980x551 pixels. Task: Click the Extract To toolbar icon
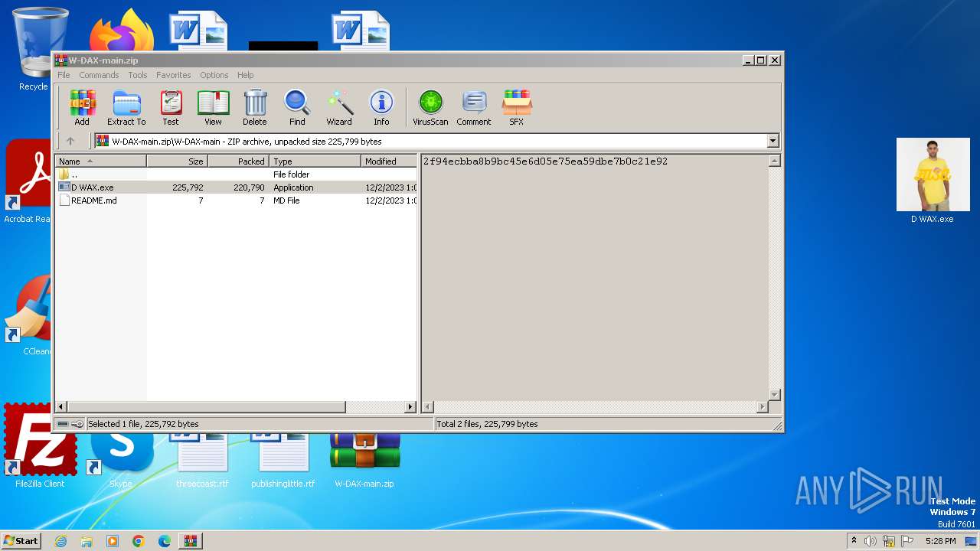(x=126, y=108)
